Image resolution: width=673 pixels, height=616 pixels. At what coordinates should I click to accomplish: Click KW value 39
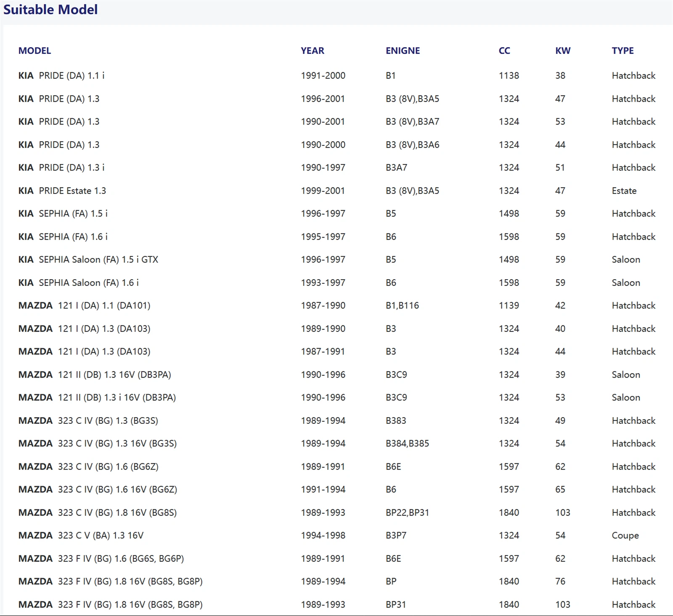click(560, 375)
